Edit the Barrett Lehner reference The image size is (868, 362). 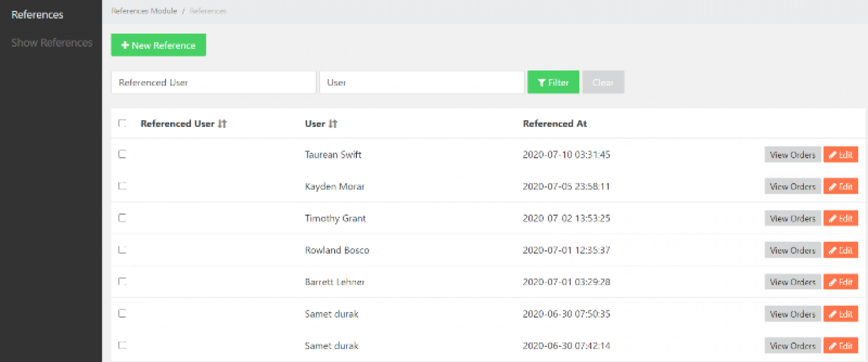pyautogui.click(x=840, y=282)
